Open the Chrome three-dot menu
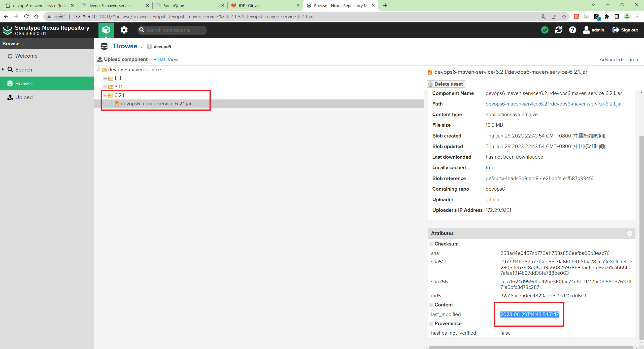644x349 pixels. (637, 17)
